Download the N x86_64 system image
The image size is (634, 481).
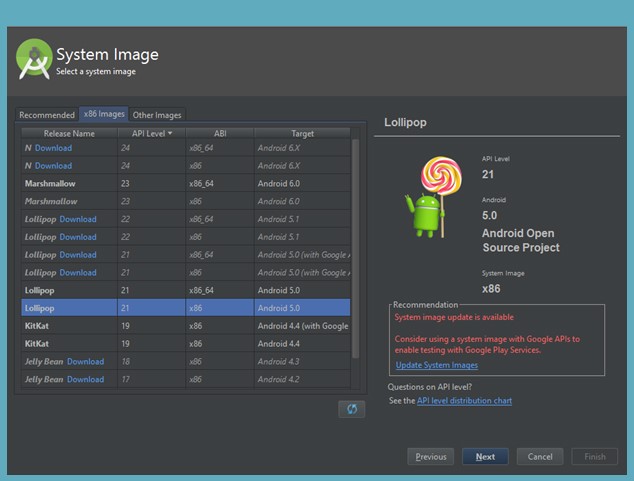[x=53, y=148]
